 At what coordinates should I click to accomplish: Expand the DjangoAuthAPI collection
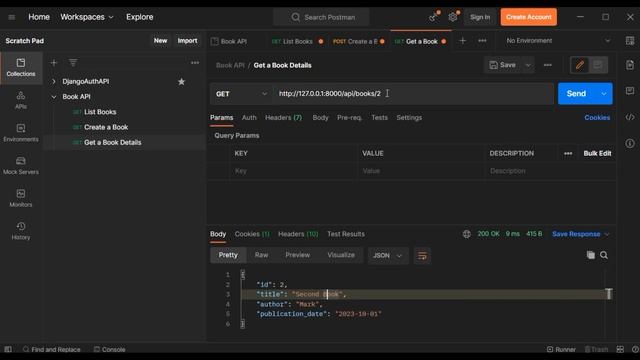(x=54, y=82)
